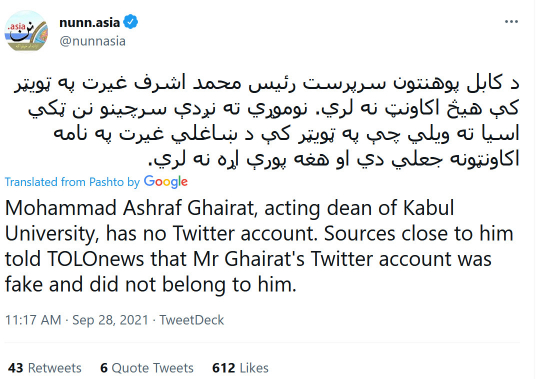Click the last line of the Pashto text
The image size is (538, 379).
[333, 159]
